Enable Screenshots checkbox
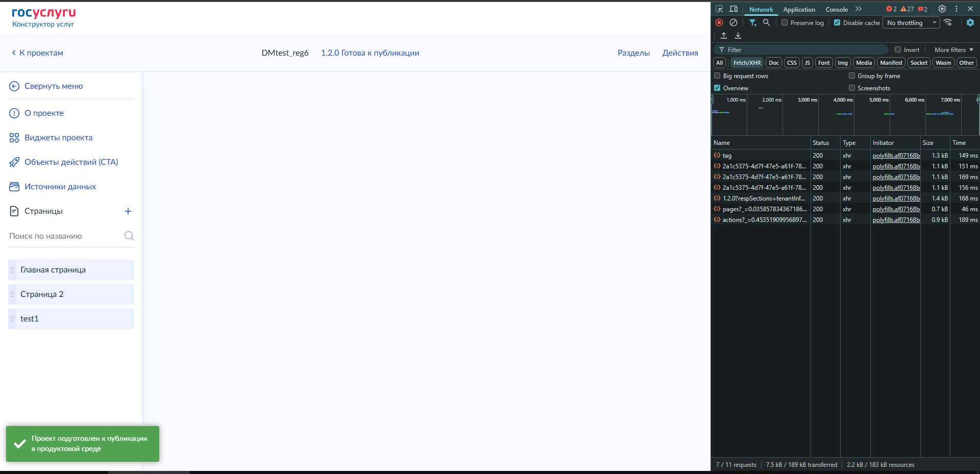Image resolution: width=980 pixels, height=474 pixels. [x=852, y=88]
